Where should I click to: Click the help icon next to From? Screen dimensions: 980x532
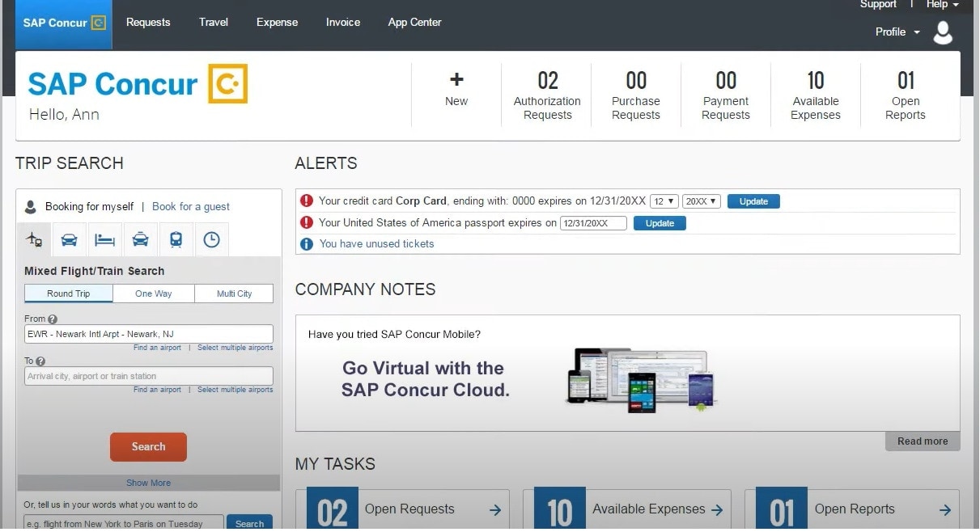[x=53, y=319]
